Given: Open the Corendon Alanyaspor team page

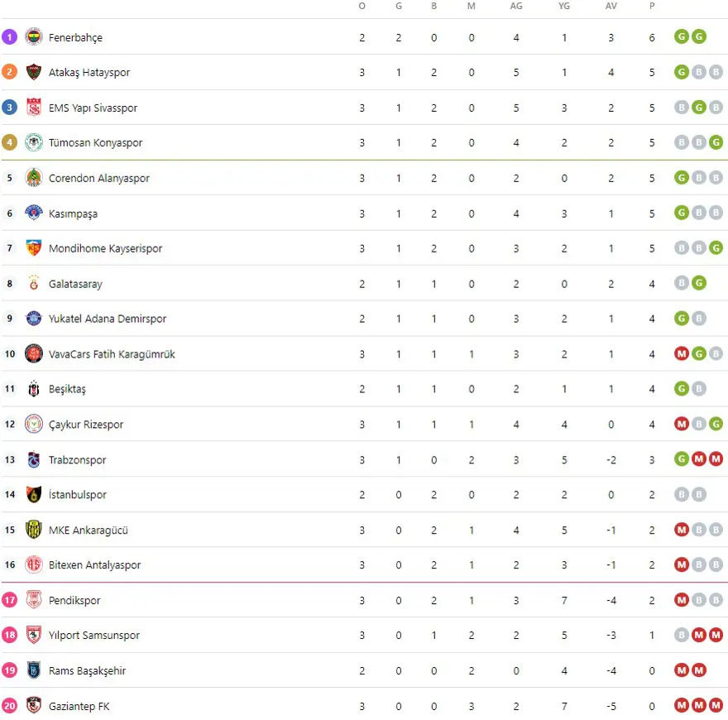Looking at the screenshot, I should point(99,178).
